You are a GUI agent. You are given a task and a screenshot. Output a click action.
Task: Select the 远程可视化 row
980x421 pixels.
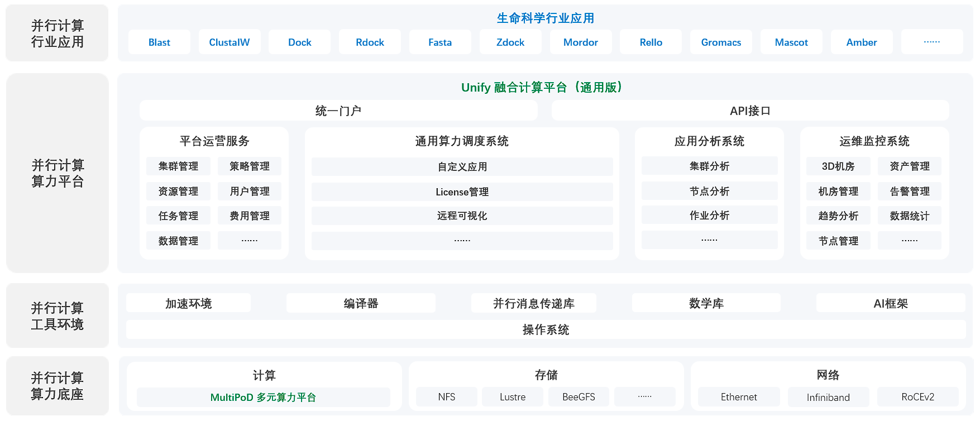[x=462, y=216]
